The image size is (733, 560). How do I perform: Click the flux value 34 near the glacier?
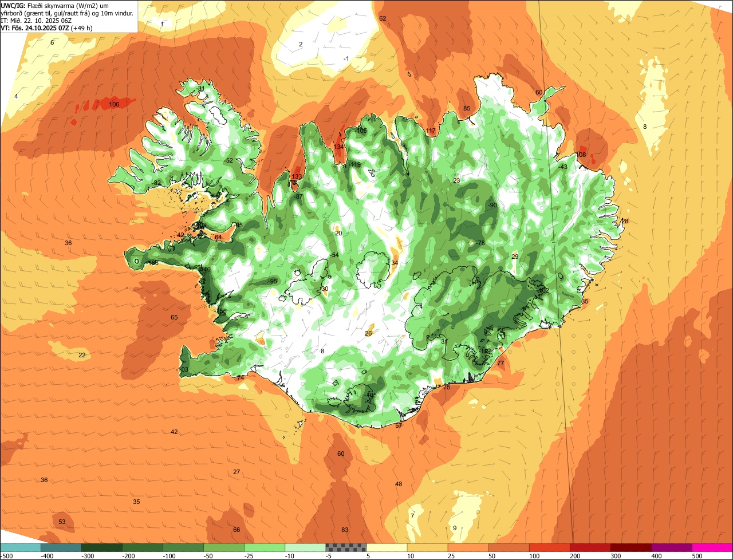pyautogui.click(x=395, y=263)
